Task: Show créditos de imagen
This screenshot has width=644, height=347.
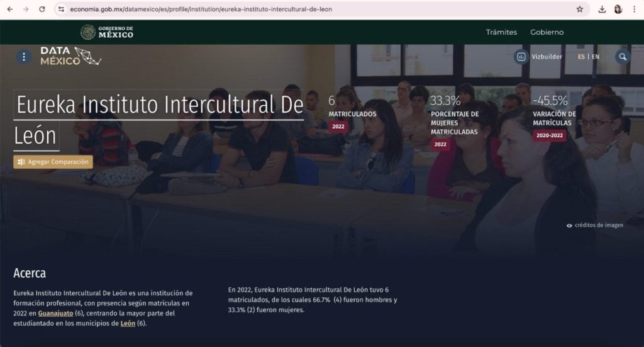Action: [x=595, y=225]
